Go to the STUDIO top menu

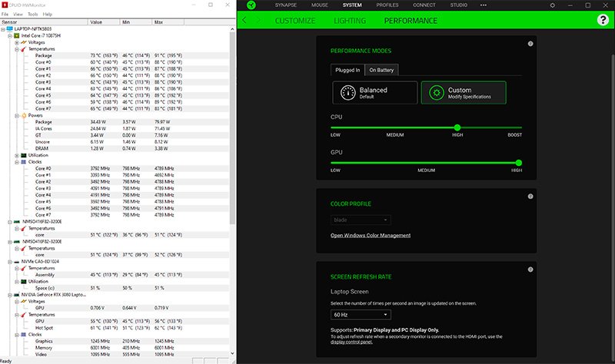(x=458, y=5)
